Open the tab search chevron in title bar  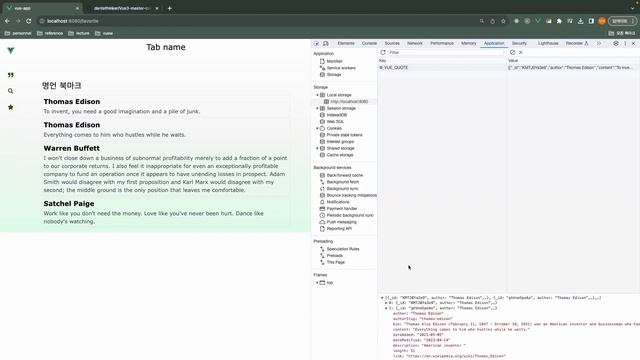coord(633,8)
